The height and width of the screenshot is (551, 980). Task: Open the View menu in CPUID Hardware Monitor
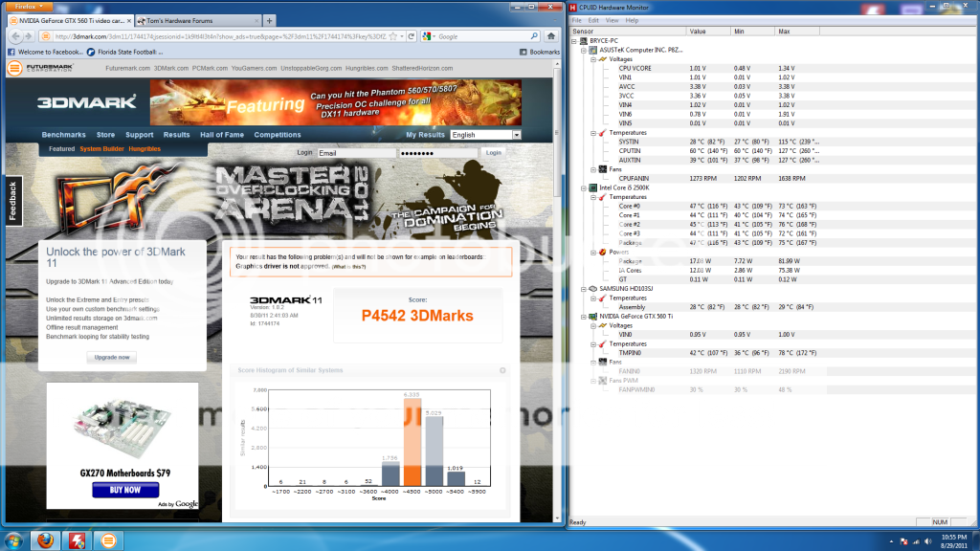pos(612,19)
